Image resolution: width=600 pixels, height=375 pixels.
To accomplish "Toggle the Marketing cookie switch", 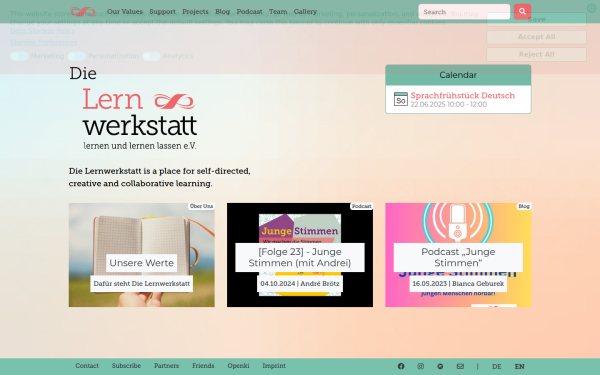I will (x=19, y=56).
